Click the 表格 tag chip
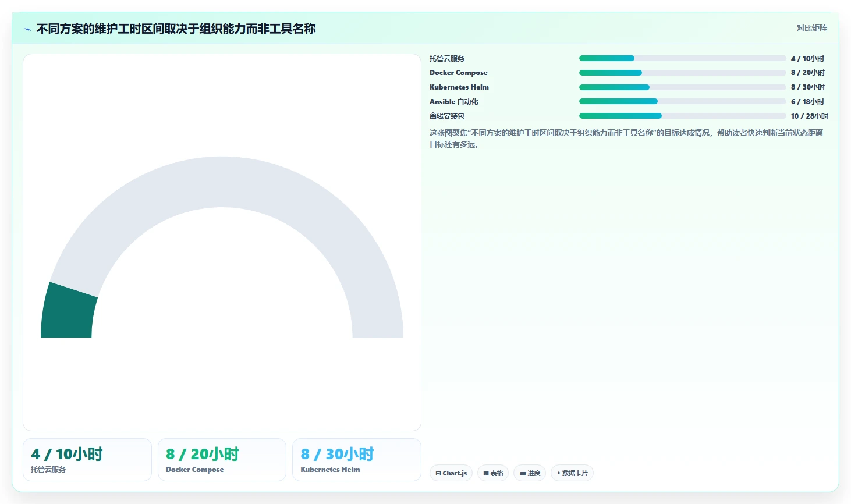This screenshot has width=851, height=504. coord(493,473)
